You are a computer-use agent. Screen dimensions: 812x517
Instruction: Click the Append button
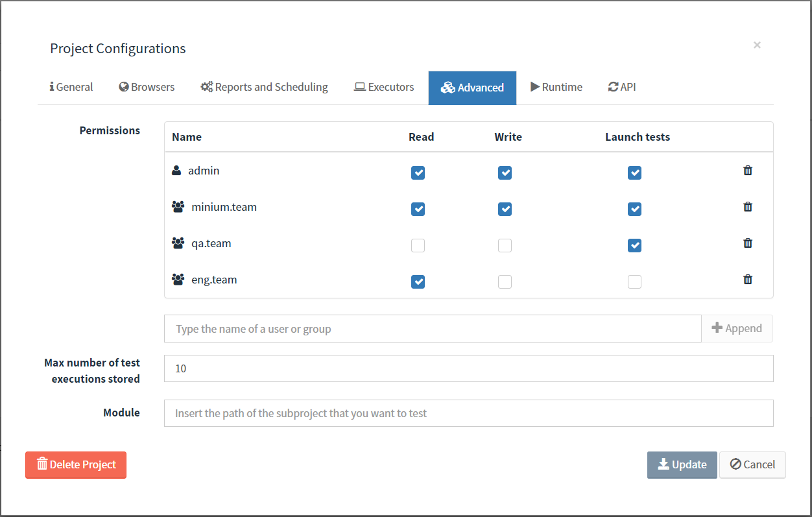tap(737, 328)
